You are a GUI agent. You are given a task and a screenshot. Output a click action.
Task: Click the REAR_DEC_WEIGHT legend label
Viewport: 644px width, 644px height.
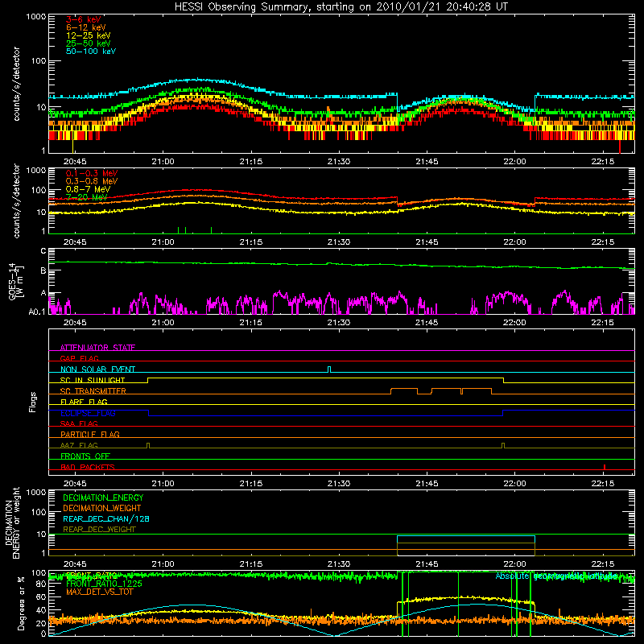click(x=99, y=530)
